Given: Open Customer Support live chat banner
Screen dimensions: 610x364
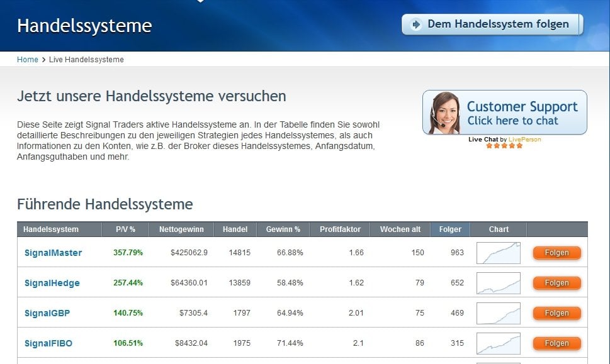Looking at the screenshot, I should click(505, 113).
